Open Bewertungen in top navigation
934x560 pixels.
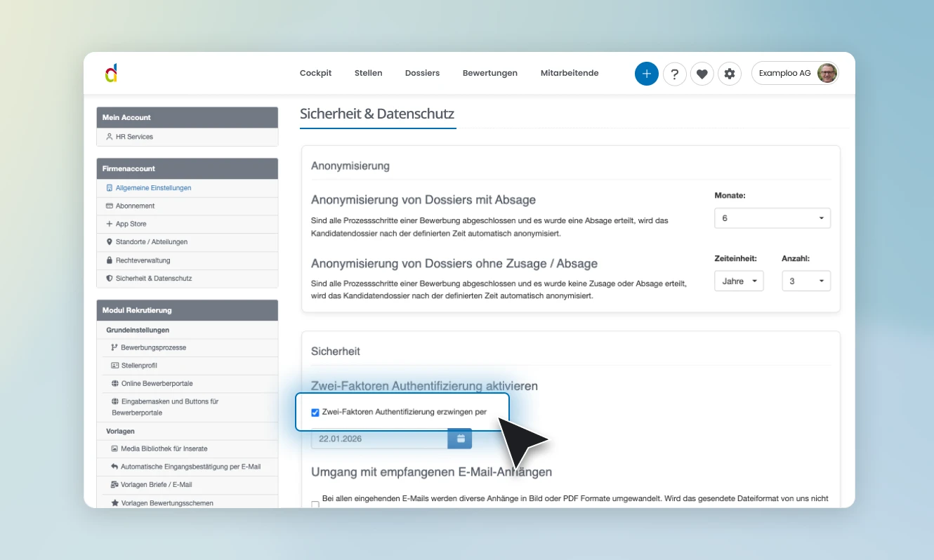point(490,73)
